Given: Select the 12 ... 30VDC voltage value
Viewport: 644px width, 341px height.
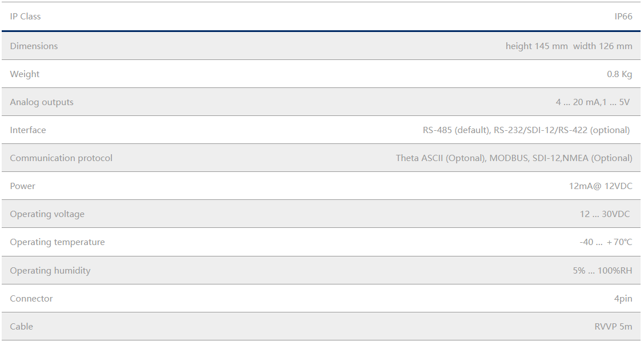Looking at the screenshot, I should [605, 214].
